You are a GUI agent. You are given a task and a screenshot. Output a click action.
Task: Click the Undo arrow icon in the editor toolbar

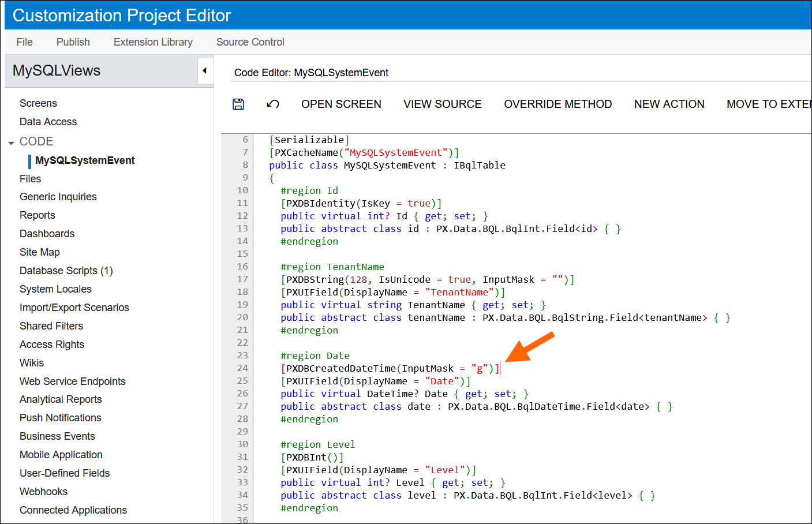tap(272, 104)
